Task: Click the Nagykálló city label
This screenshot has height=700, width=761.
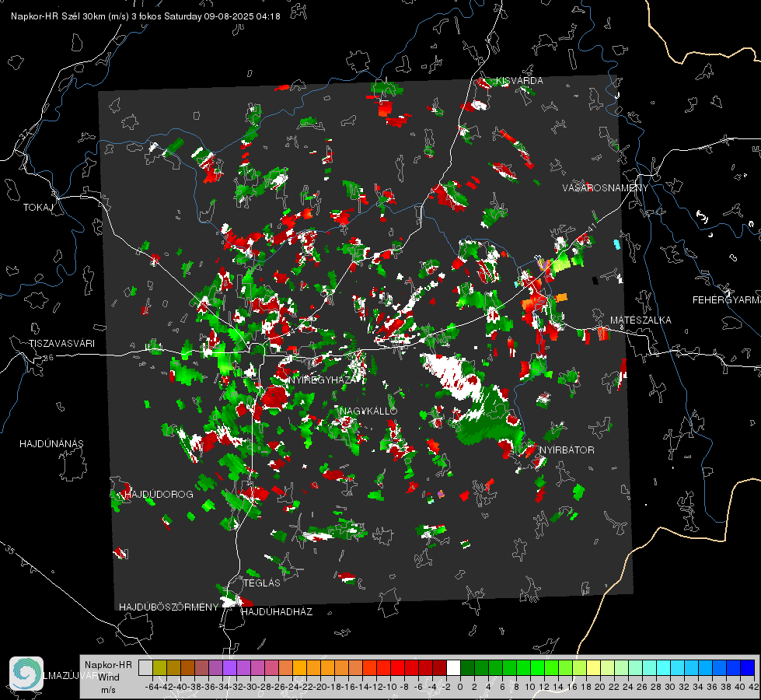Action: [368, 411]
